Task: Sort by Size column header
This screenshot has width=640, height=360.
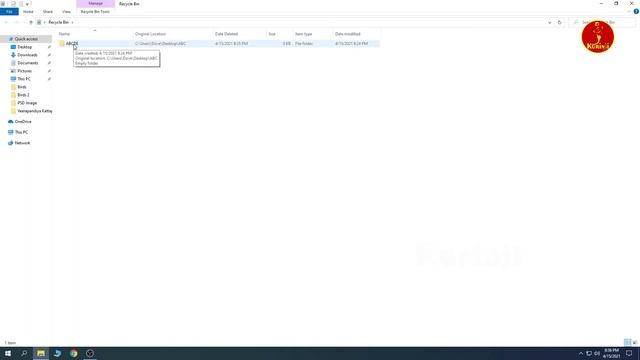Action: click(x=272, y=34)
